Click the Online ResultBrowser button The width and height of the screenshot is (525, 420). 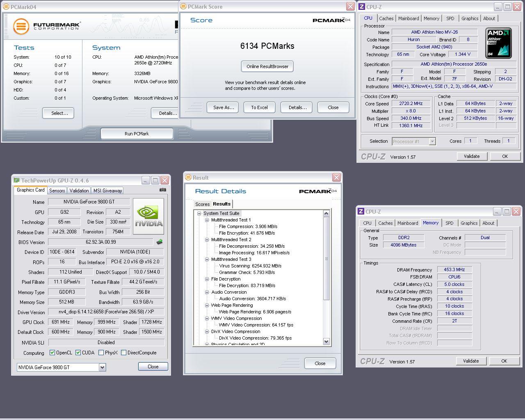click(267, 66)
